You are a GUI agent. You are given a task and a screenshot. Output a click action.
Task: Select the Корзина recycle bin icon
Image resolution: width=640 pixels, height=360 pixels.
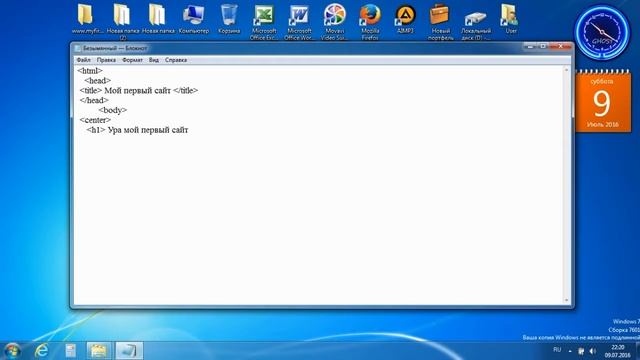[229, 19]
